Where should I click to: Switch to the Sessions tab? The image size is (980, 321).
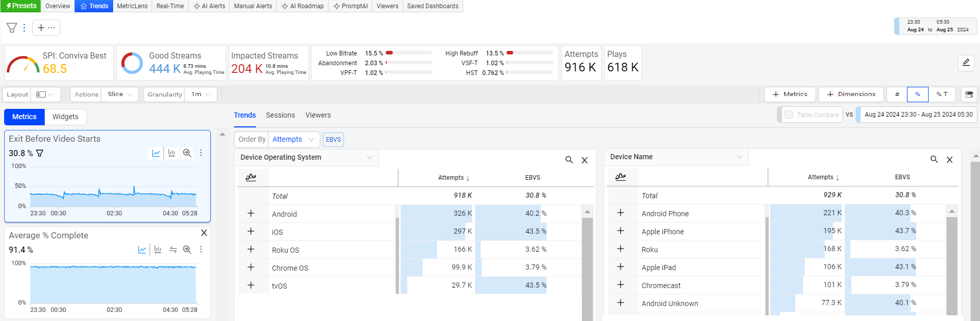[x=280, y=115]
